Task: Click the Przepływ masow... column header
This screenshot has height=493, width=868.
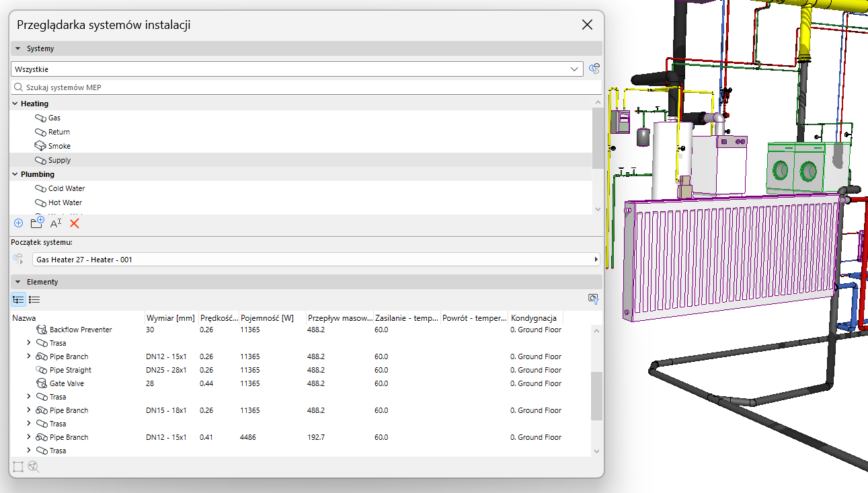Action: tap(339, 317)
